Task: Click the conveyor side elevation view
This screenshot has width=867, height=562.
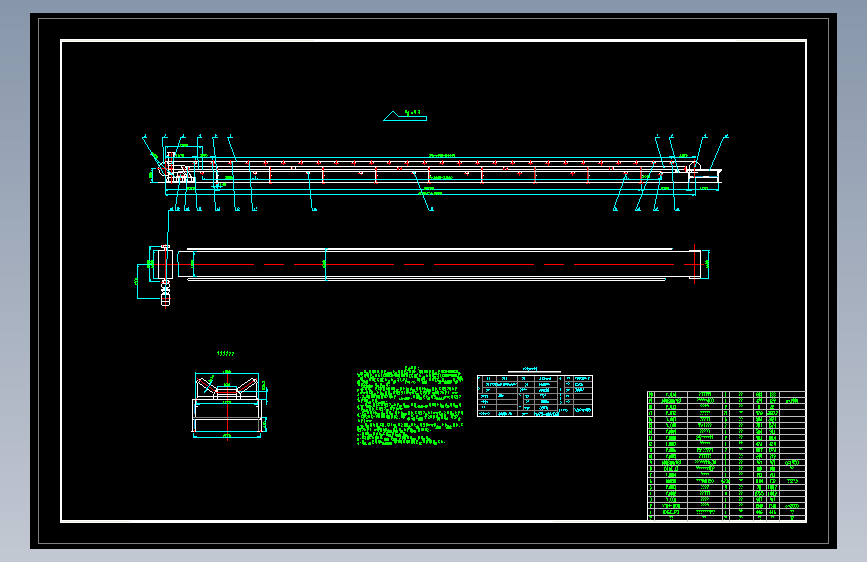Action: [434, 173]
